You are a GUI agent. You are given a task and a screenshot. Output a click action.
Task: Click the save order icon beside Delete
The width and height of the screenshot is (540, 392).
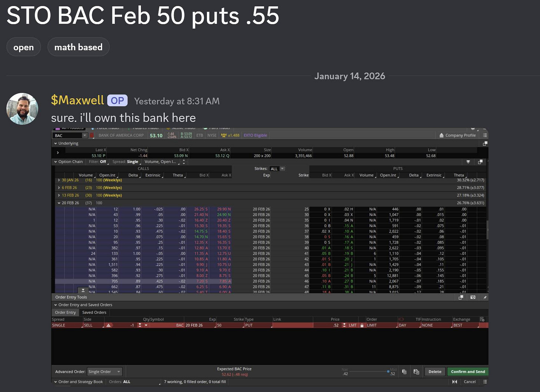[416, 372]
